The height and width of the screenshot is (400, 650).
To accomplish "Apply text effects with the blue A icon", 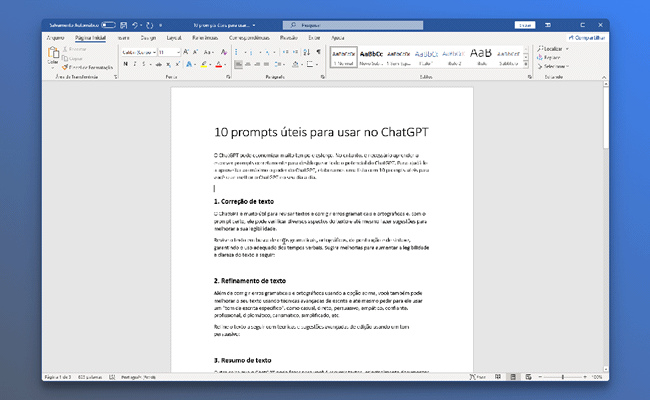I will tap(189, 64).
